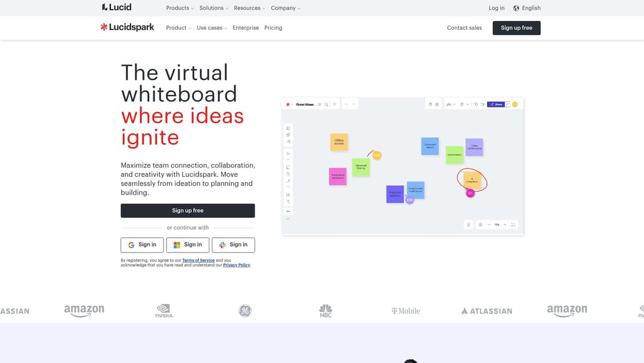This screenshot has height=363, width=644.
Task: Click the Slack logo on the Sign in button
Action: point(222,245)
